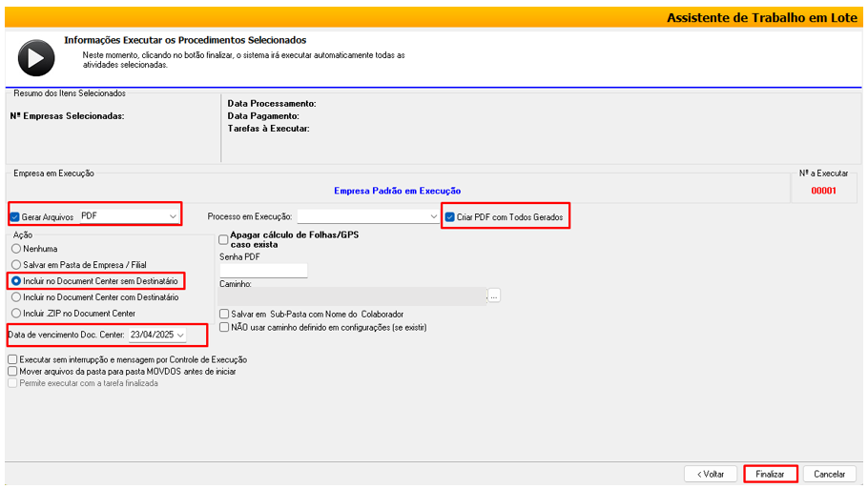Go back with the Voltar button

coord(711,474)
